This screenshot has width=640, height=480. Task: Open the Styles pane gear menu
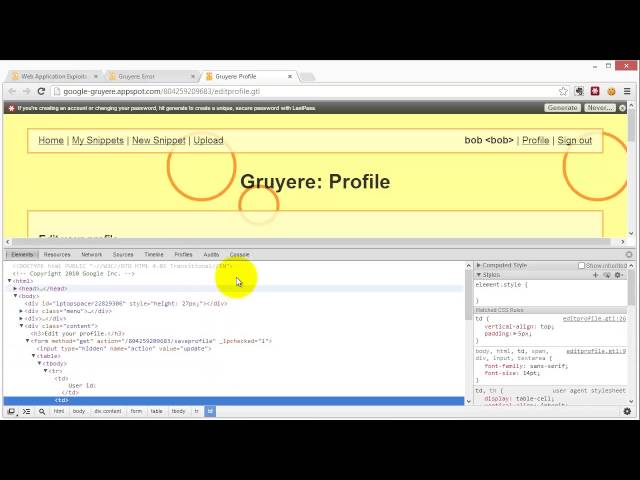pos(619,275)
